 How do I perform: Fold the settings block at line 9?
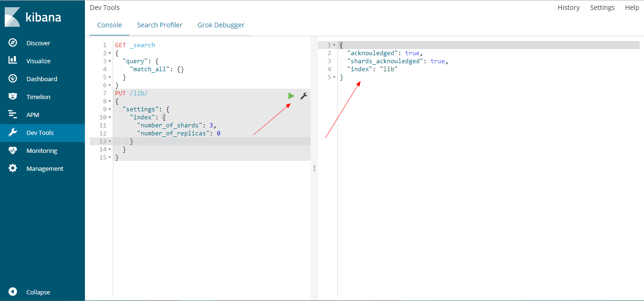pyautogui.click(x=110, y=109)
